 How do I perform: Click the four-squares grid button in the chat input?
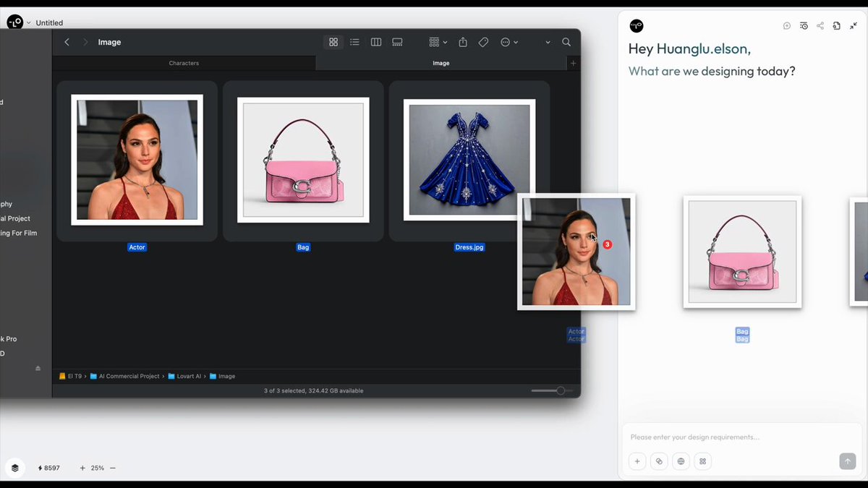tap(702, 461)
